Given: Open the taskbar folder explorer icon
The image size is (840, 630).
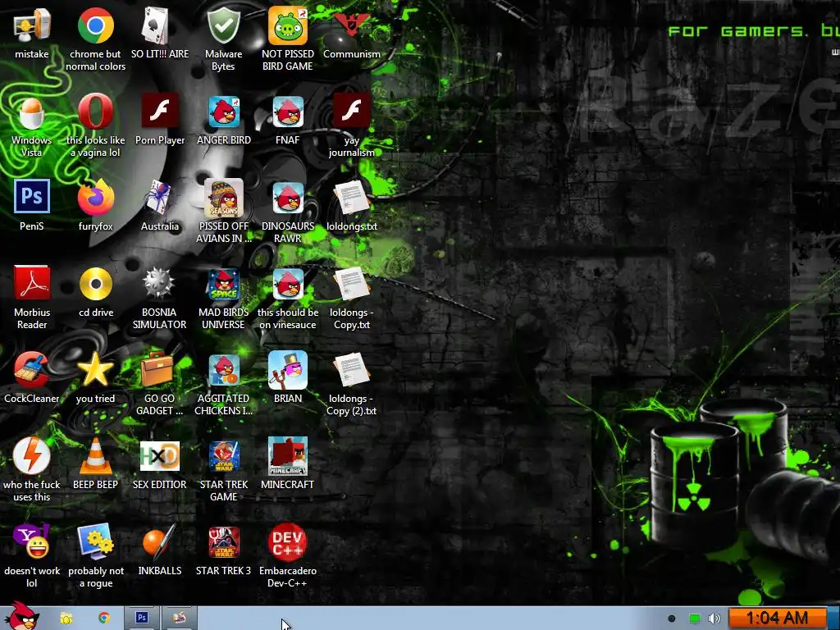Looking at the screenshot, I should [66, 619].
